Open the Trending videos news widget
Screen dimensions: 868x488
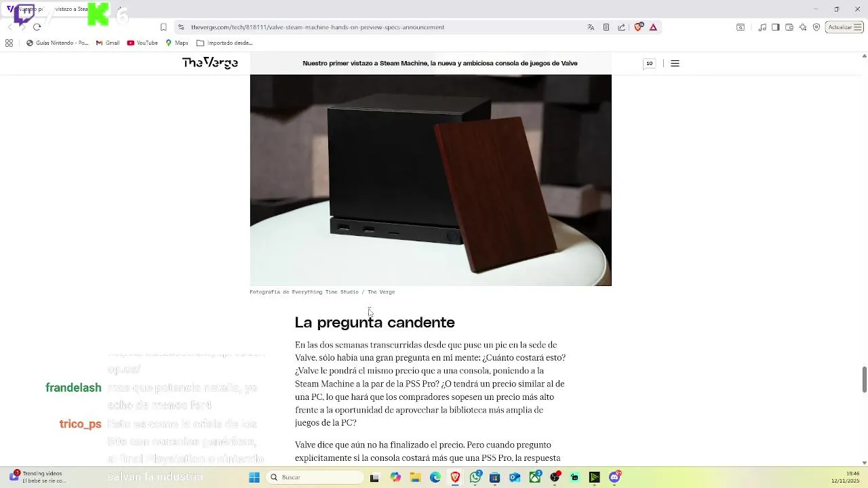click(x=37, y=477)
